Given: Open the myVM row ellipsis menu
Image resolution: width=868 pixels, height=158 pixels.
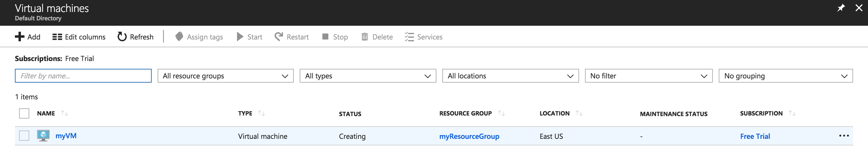Looking at the screenshot, I should [x=844, y=136].
